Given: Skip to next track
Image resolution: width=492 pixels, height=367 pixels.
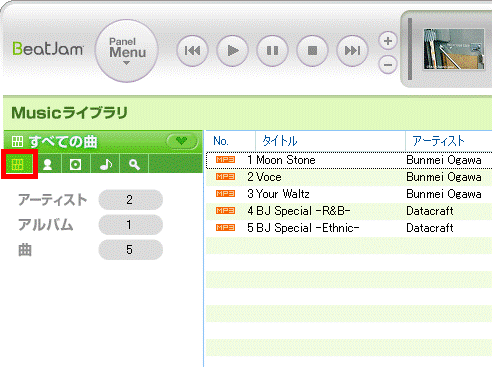Looking at the screenshot, I should coord(352,51).
